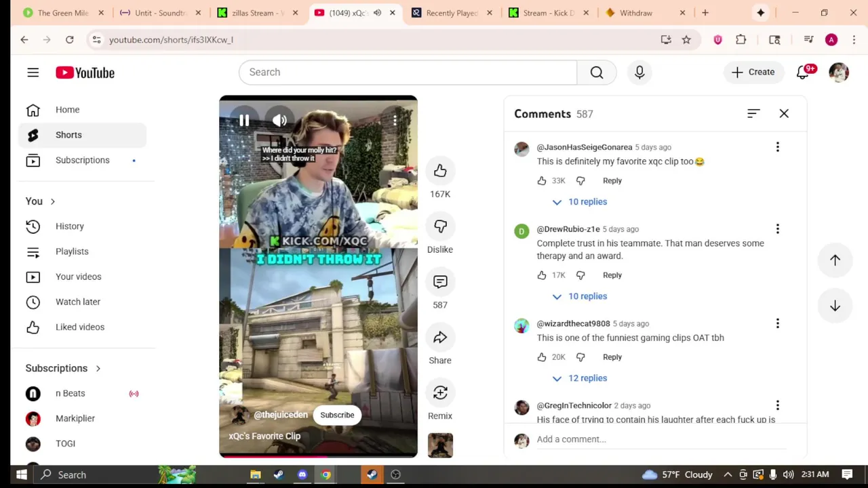Open options menu for DrewRubio-z1e's comment
868x488 pixels.
click(778, 229)
